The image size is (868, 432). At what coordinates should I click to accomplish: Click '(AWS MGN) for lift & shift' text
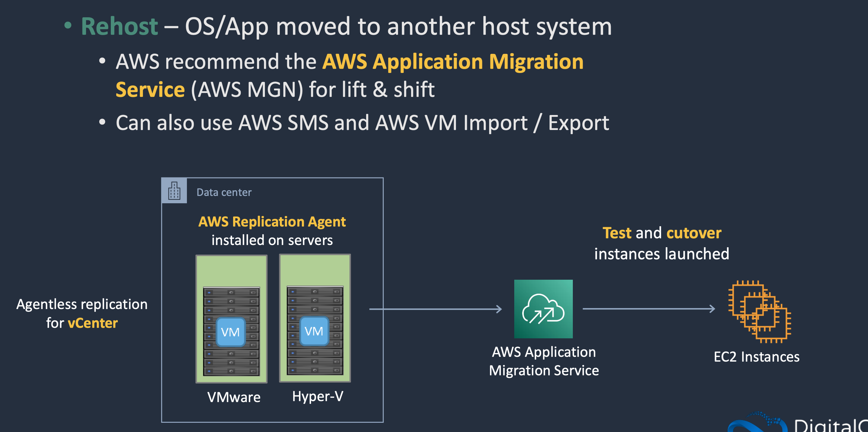(x=313, y=90)
